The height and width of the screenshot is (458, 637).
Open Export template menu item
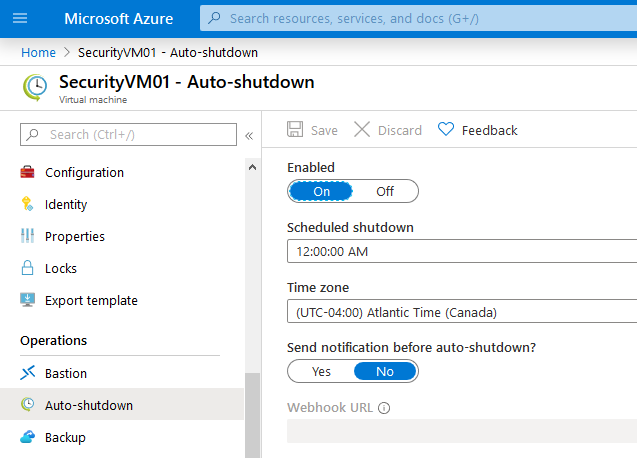tap(91, 300)
